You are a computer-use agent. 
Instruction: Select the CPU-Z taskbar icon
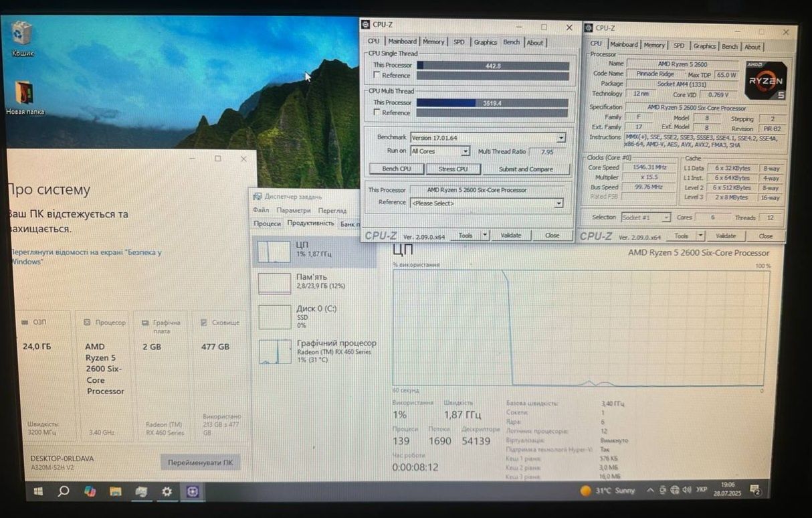tap(193, 492)
